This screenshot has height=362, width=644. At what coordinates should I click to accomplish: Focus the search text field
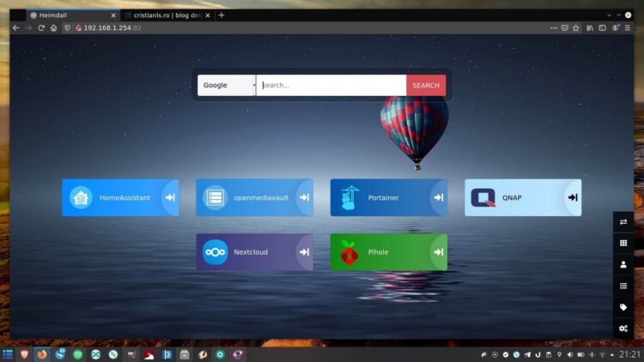click(331, 86)
